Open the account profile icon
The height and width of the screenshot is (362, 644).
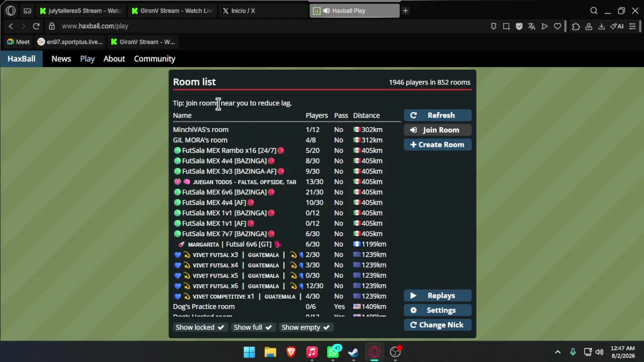[589, 26]
